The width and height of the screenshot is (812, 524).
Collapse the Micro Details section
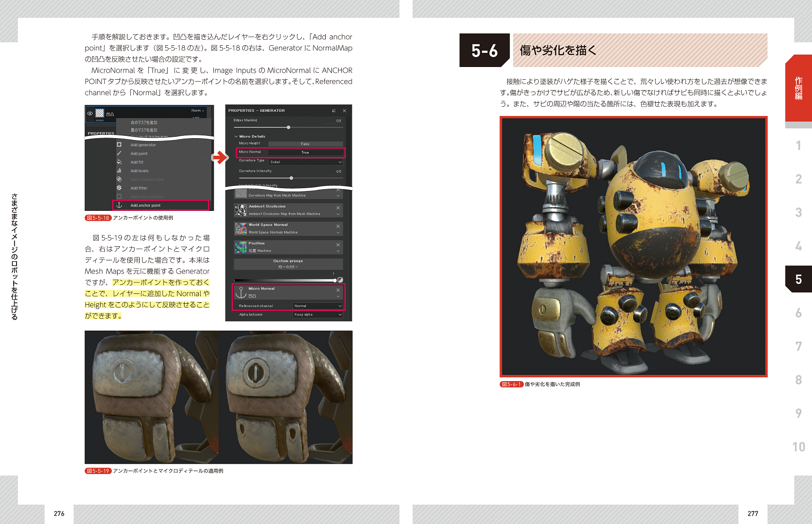click(x=236, y=136)
